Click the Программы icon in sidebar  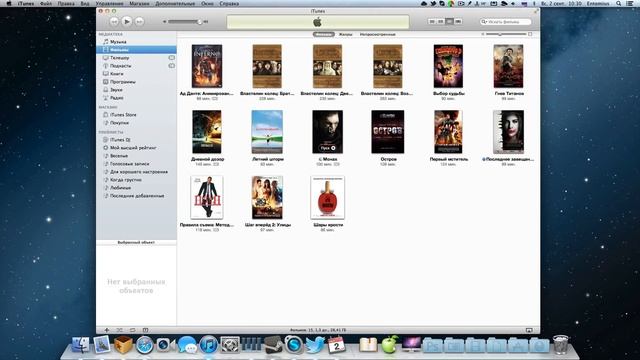(x=106, y=82)
